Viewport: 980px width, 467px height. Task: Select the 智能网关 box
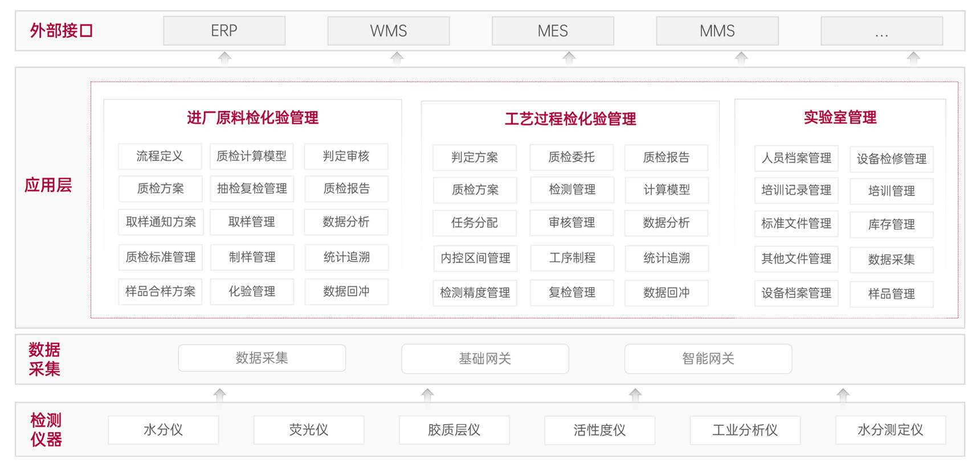tap(708, 358)
